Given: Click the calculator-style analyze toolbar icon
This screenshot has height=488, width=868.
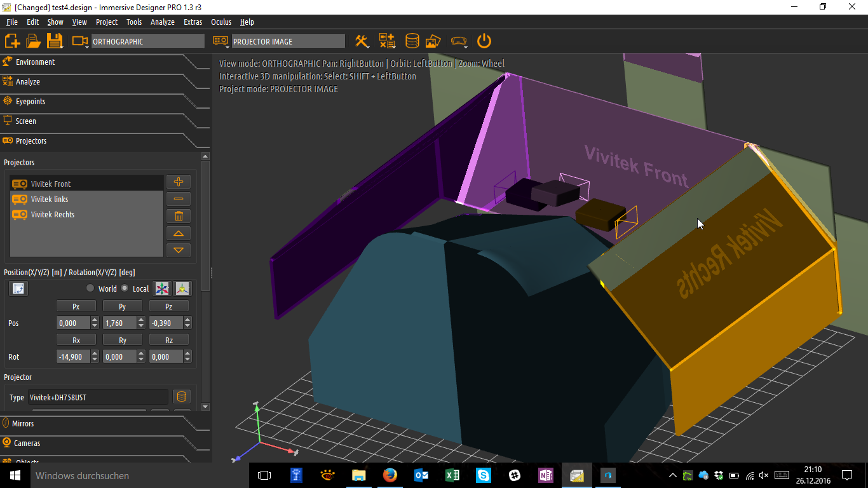Looking at the screenshot, I should 387,41.
